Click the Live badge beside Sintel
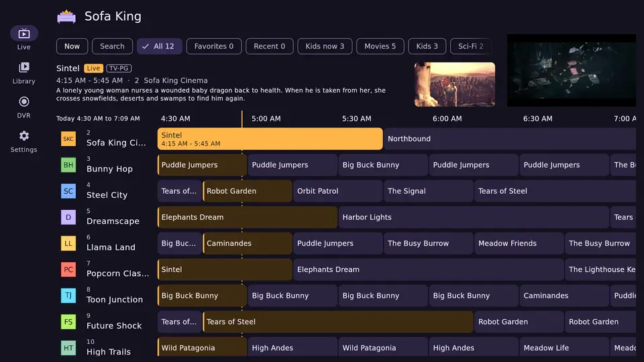Image resolution: width=644 pixels, height=362 pixels. click(x=93, y=68)
